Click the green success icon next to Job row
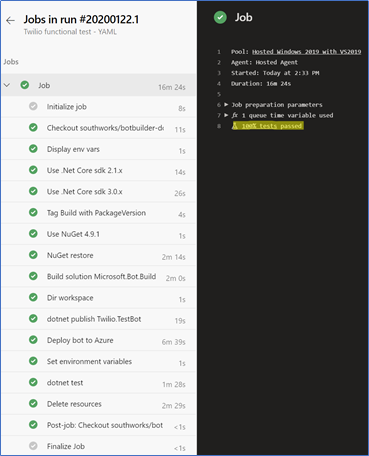Viewport: 369px width, 456px height. pos(25,85)
